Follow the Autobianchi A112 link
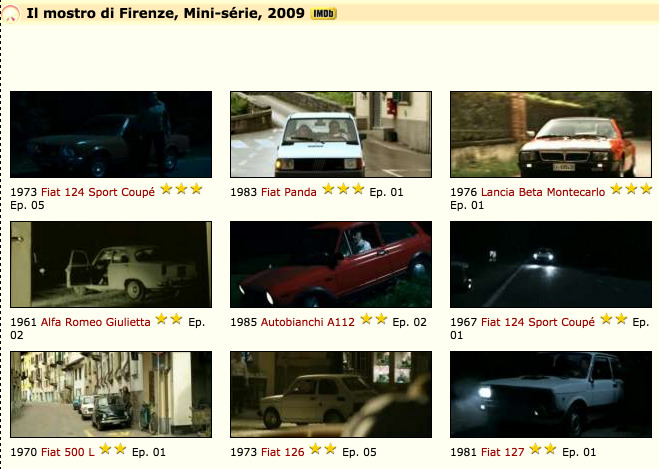Screen dimensions: 659x469 (x=308, y=322)
